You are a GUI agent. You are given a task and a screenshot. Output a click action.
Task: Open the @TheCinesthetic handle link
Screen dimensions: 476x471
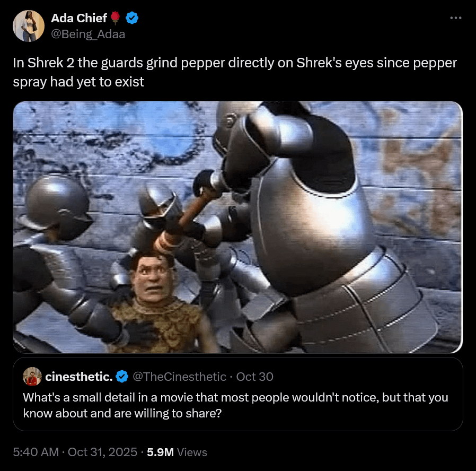pyautogui.click(x=178, y=377)
